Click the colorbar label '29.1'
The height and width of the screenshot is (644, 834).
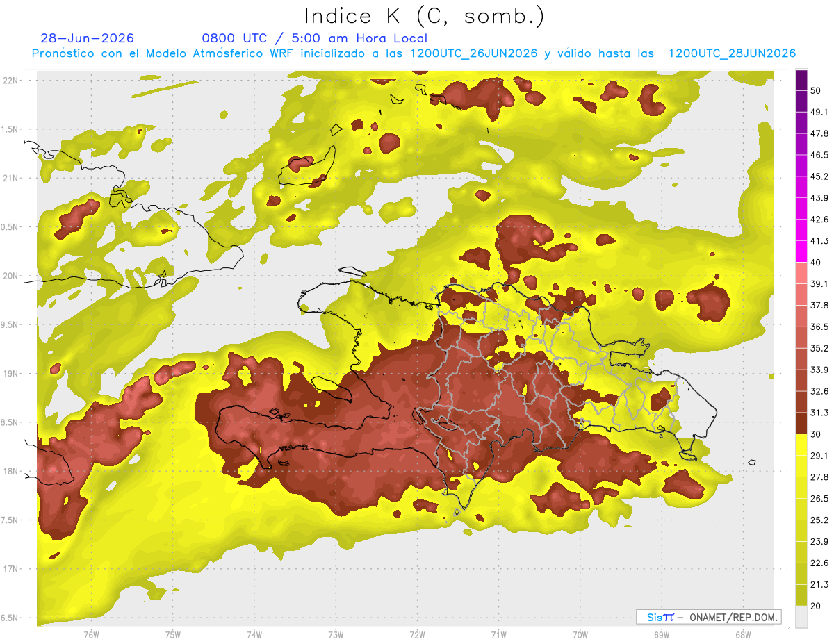pos(819,456)
